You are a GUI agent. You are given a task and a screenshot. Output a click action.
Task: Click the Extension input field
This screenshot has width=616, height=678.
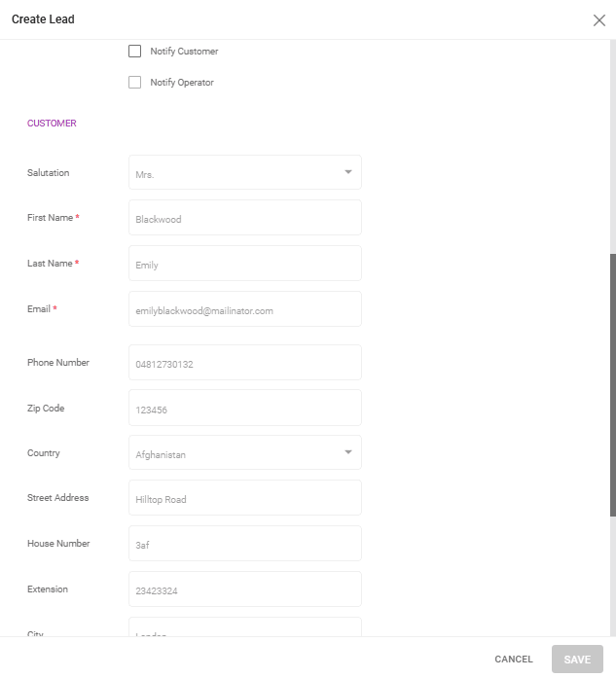[244, 589]
